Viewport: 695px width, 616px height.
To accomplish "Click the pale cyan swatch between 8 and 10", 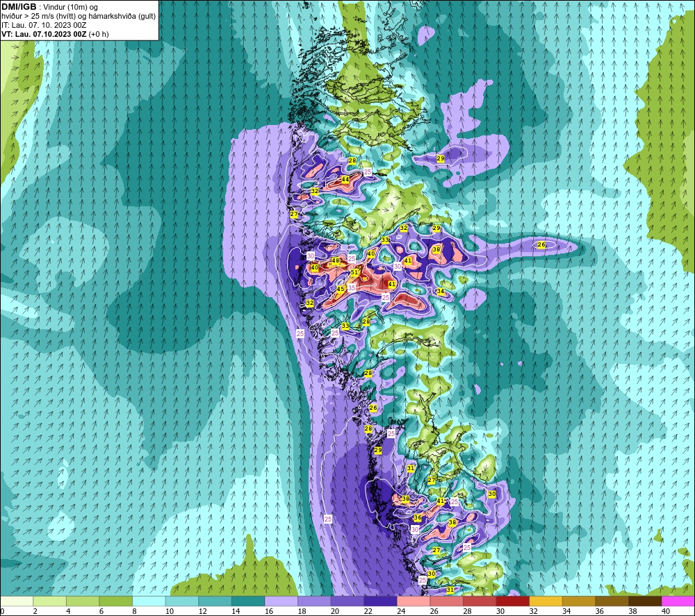I will (x=149, y=601).
